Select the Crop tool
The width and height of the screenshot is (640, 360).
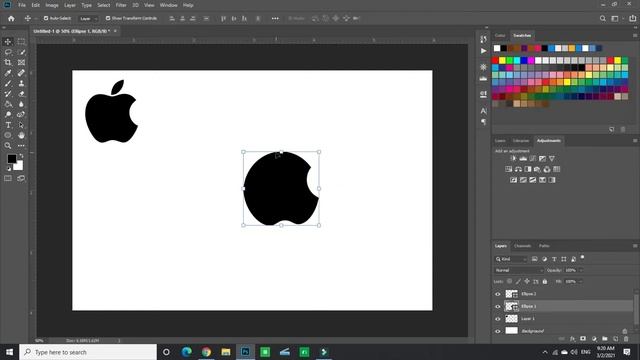coord(8,62)
